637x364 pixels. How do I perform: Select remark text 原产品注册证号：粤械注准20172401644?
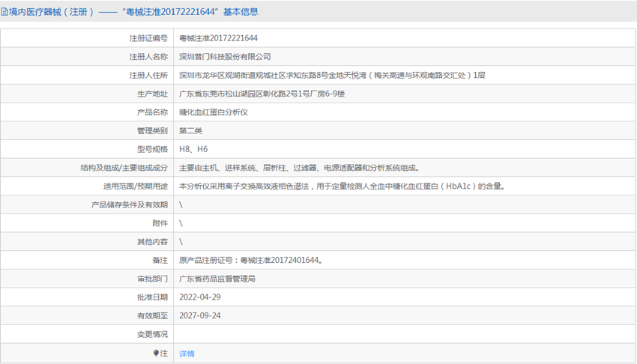click(250, 260)
